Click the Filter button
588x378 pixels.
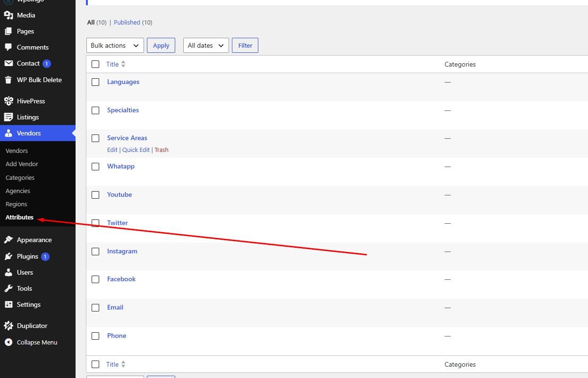point(245,45)
